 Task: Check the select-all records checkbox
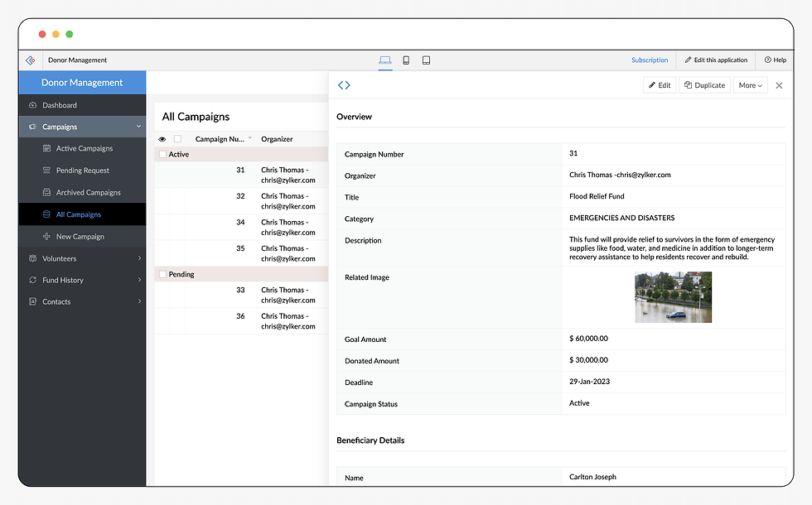click(x=176, y=138)
